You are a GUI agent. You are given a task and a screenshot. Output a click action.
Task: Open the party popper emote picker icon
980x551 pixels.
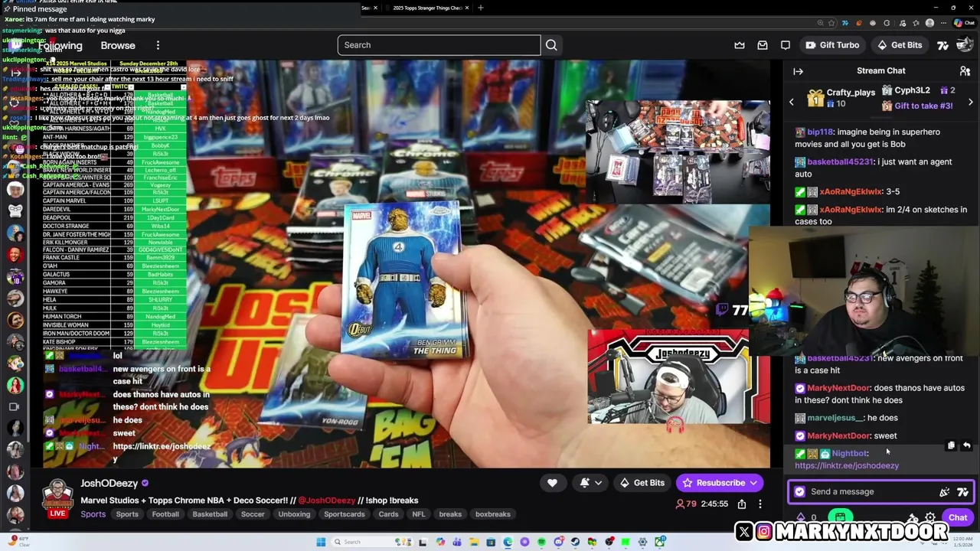click(945, 492)
